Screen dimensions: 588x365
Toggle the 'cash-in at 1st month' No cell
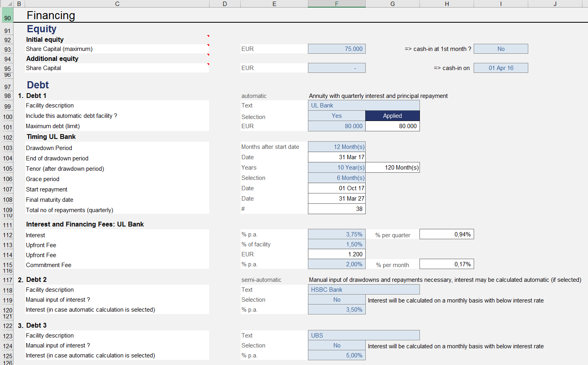coord(501,49)
